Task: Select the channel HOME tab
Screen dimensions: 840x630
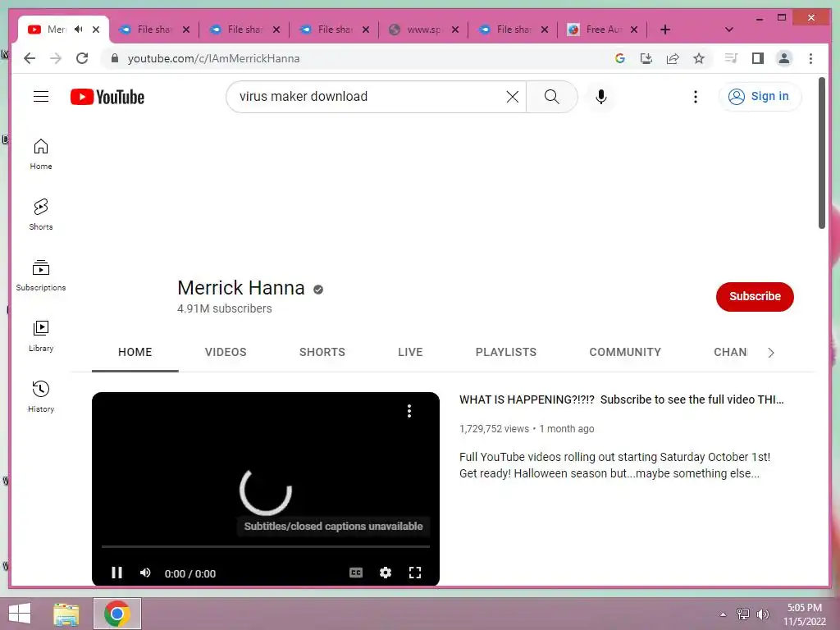Action: (x=135, y=352)
